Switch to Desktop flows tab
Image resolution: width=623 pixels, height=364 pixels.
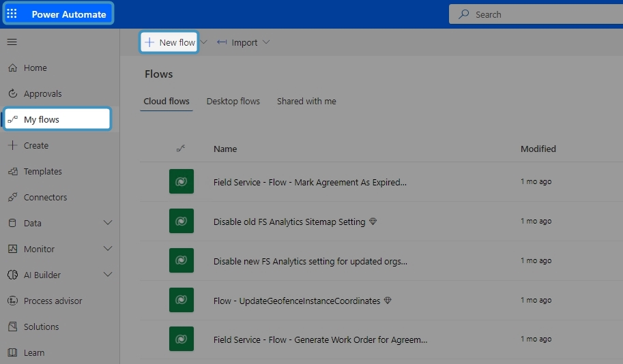pyautogui.click(x=233, y=101)
